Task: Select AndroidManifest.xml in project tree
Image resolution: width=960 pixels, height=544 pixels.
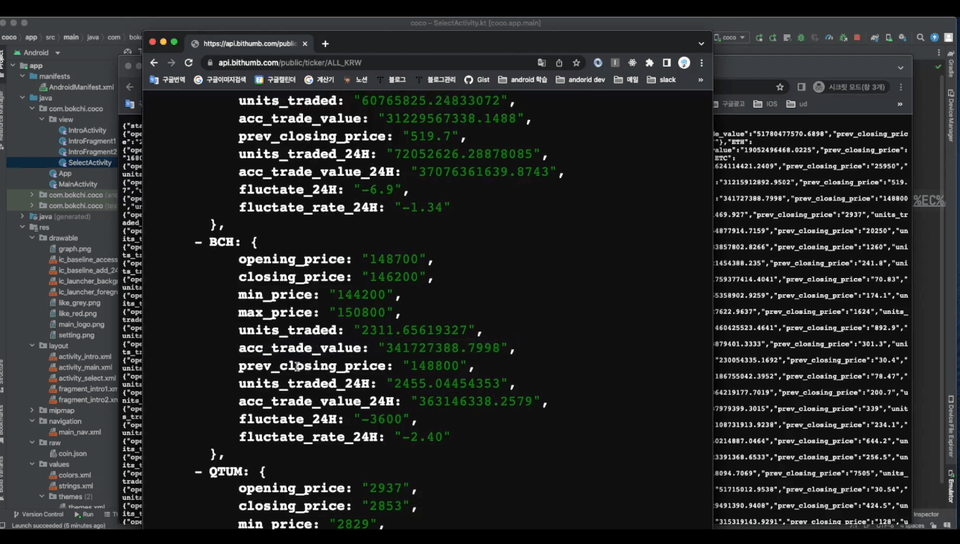Action: click(x=77, y=88)
